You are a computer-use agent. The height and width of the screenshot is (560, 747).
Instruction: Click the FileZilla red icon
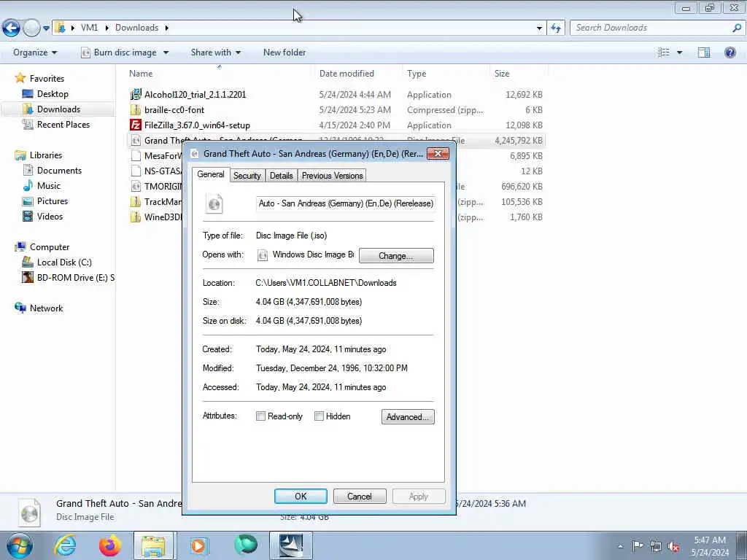136,125
